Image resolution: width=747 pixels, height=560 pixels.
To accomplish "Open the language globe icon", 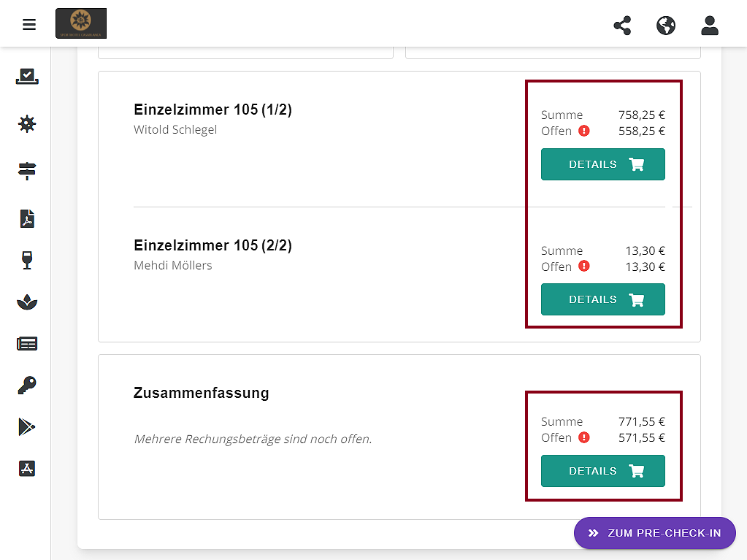I will pos(665,25).
